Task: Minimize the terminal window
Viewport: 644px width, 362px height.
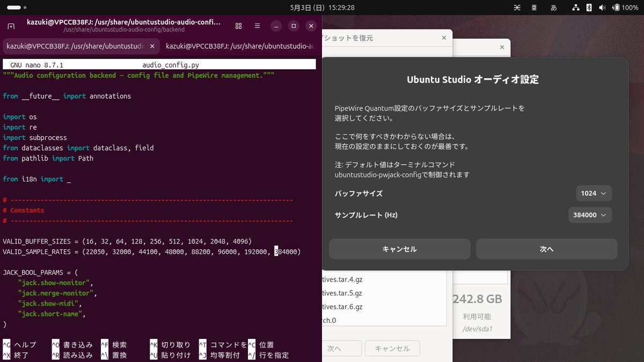Action: pos(276,26)
